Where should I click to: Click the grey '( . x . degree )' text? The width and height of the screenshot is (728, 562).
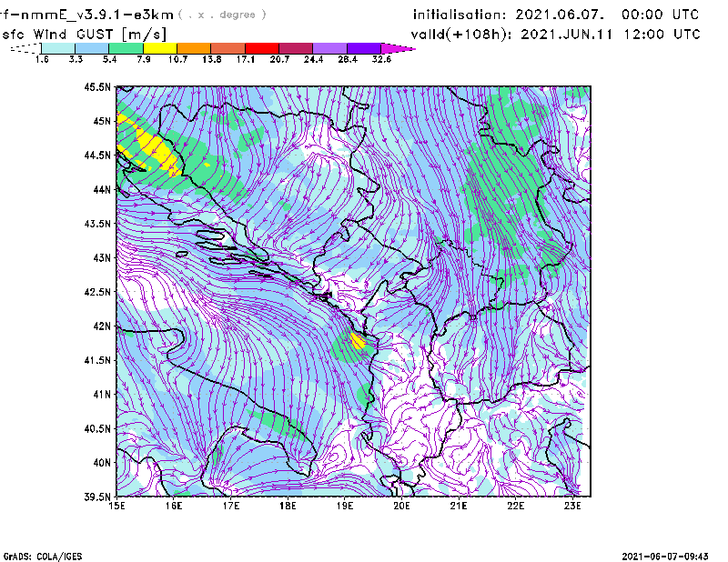pos(222,15)
